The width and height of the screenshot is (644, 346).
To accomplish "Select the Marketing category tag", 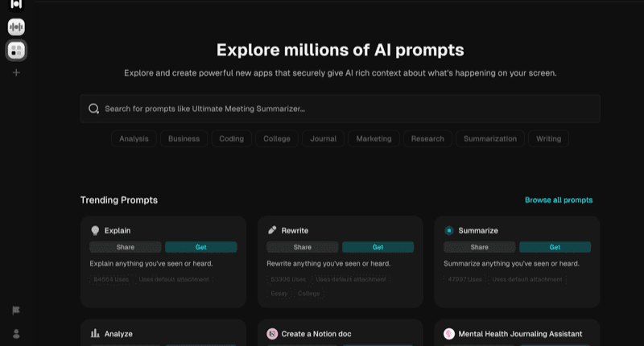I will coord(374,138).
